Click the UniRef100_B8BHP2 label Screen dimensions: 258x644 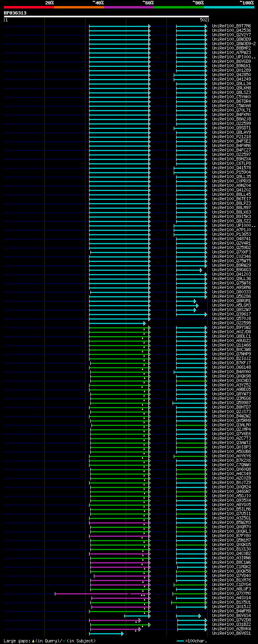231,48
